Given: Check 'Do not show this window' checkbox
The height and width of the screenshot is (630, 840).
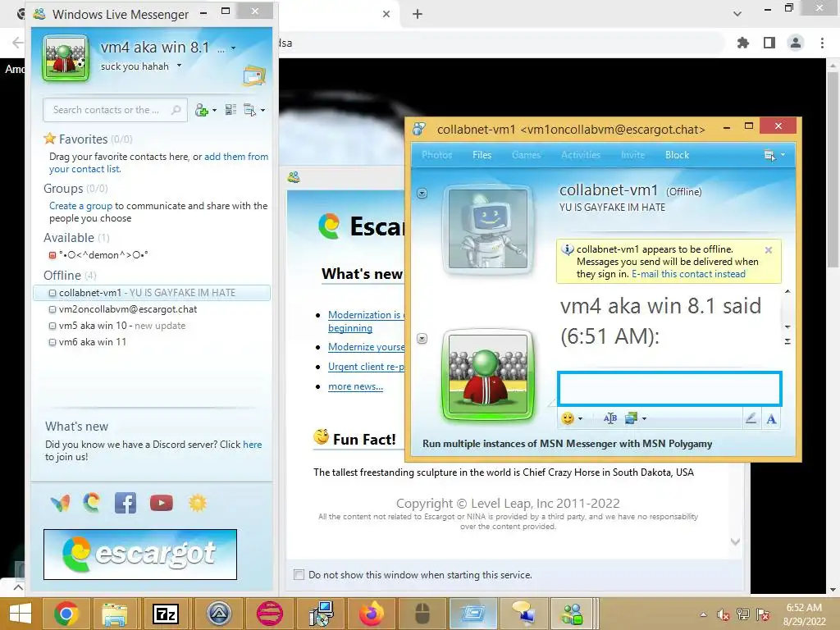Looking at the screenshot, I should pos(299,575).
